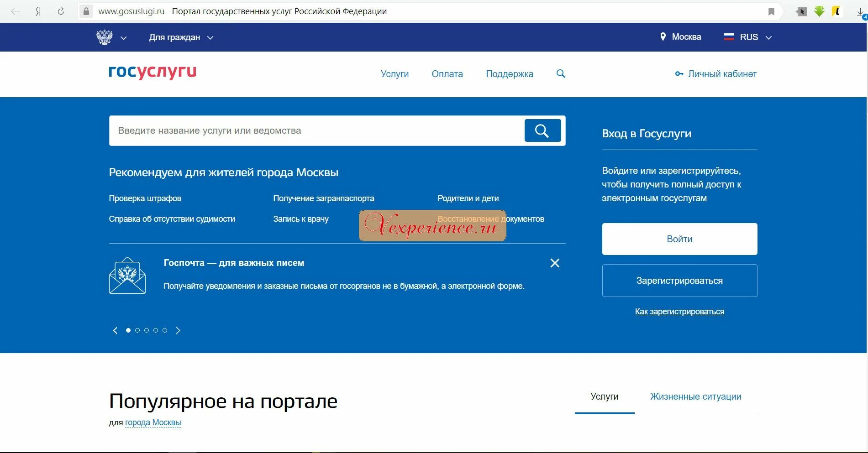Bookmark this page with the bookmark icon
The height and width of the screenshot is (453, 868).
(771, 12)
